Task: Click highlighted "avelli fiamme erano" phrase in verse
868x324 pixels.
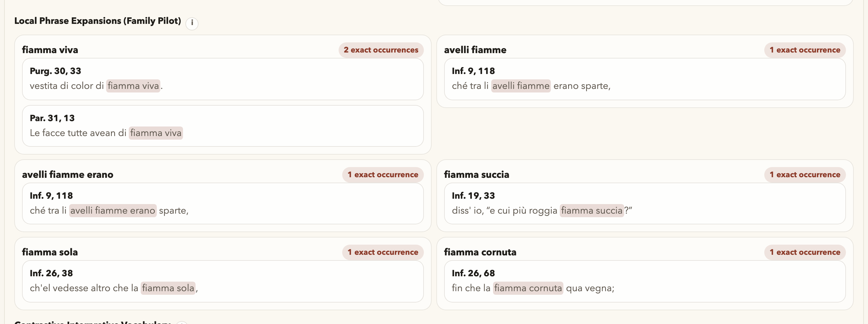Action: 113,211
